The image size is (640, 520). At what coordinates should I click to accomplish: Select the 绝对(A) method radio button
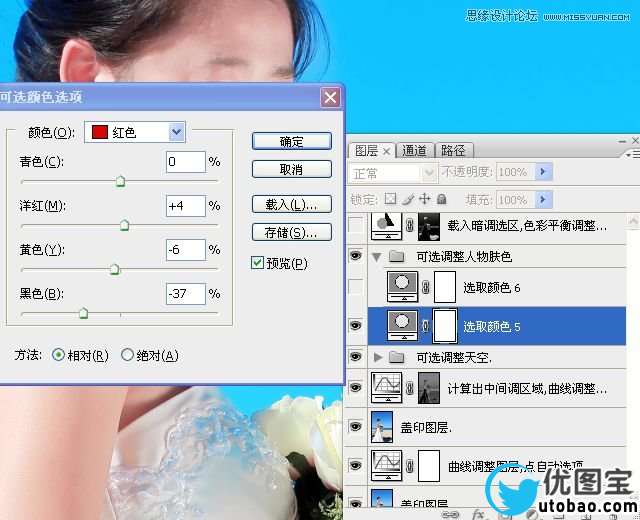[x=127, y=355]
